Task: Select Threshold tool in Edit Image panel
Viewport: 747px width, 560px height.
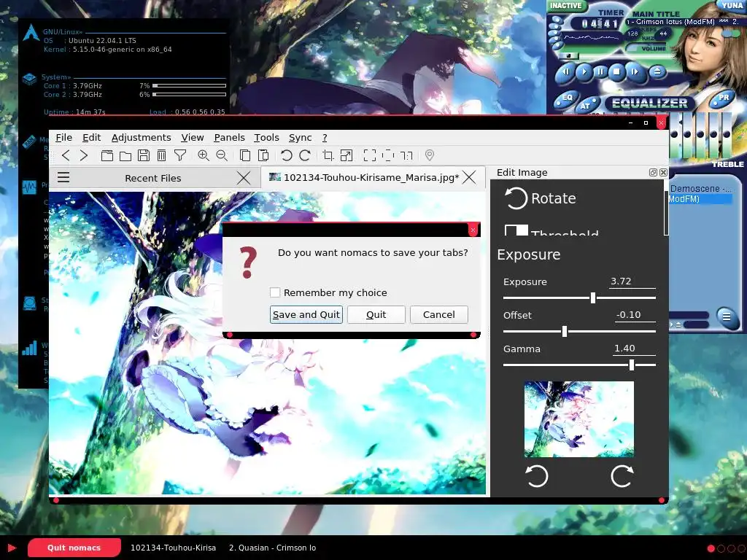Action: (x=551, y=230)
